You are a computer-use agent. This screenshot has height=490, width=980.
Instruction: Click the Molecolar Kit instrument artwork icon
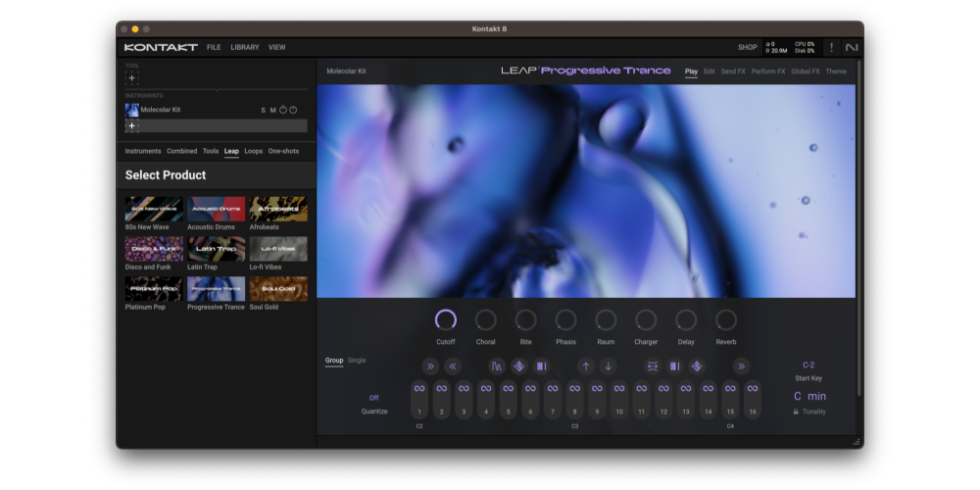click(132, 110)
